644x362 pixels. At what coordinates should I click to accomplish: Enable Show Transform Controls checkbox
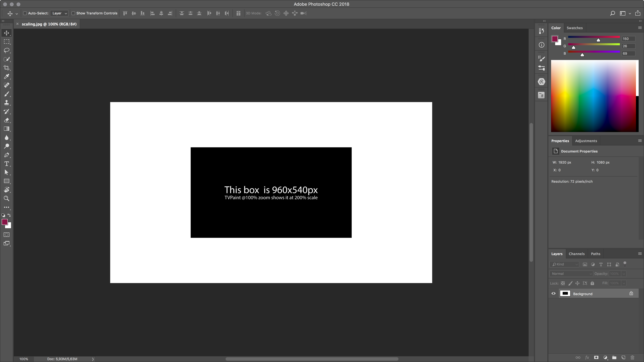[73, 13]
